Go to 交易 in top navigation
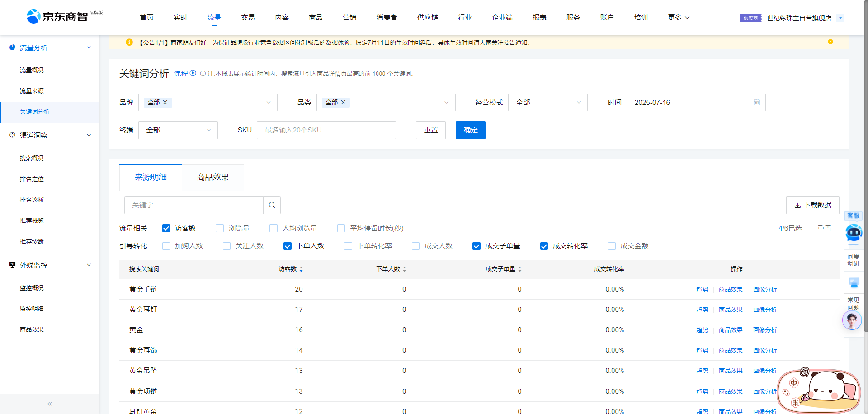Image resolution: width=868 pixels, height=414 pixels. coord(248,18)
